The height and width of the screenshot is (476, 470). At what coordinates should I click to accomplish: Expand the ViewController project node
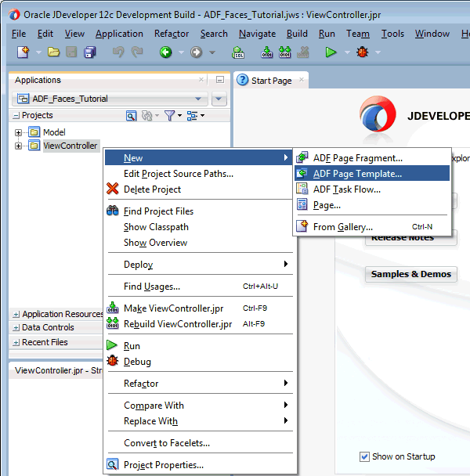tap(18, 146)
